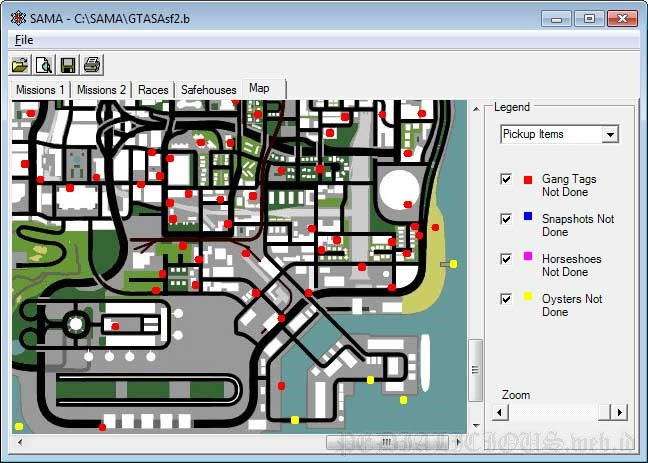
Task: Switch to the Missions 2 tab
Action: coord(101,90)
